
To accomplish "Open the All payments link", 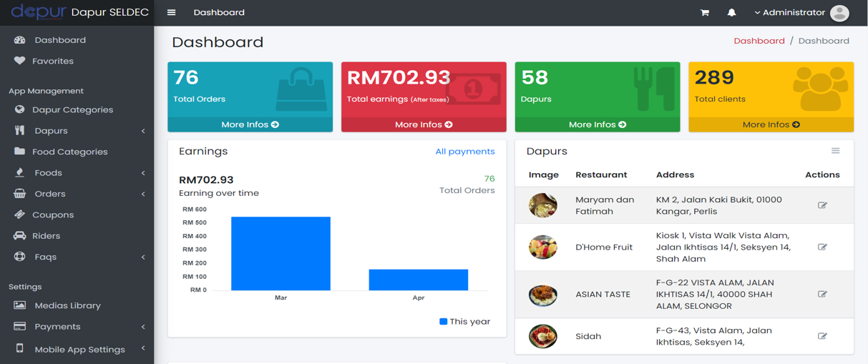I will tap(464, 152).
